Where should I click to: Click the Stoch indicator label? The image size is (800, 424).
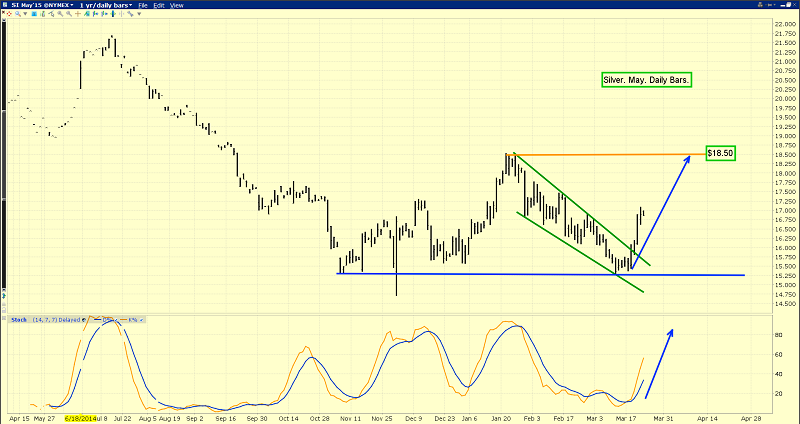[19, 320]
